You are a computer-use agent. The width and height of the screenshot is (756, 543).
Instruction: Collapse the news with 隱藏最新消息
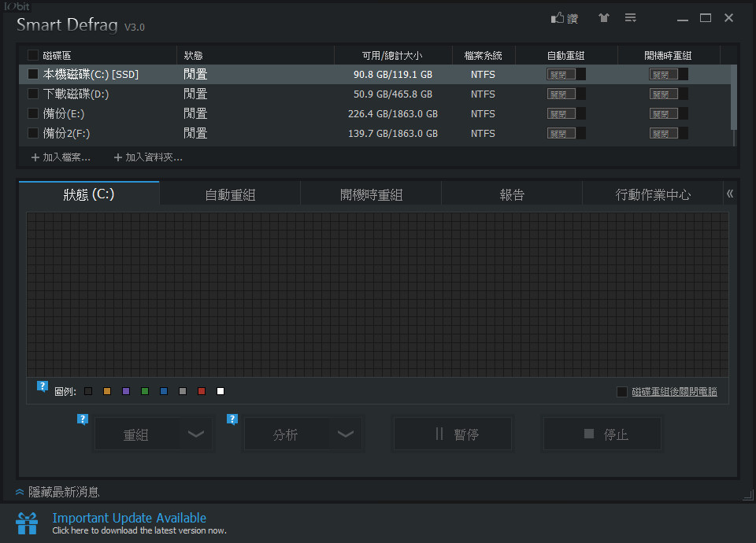(x=64, y=492)
